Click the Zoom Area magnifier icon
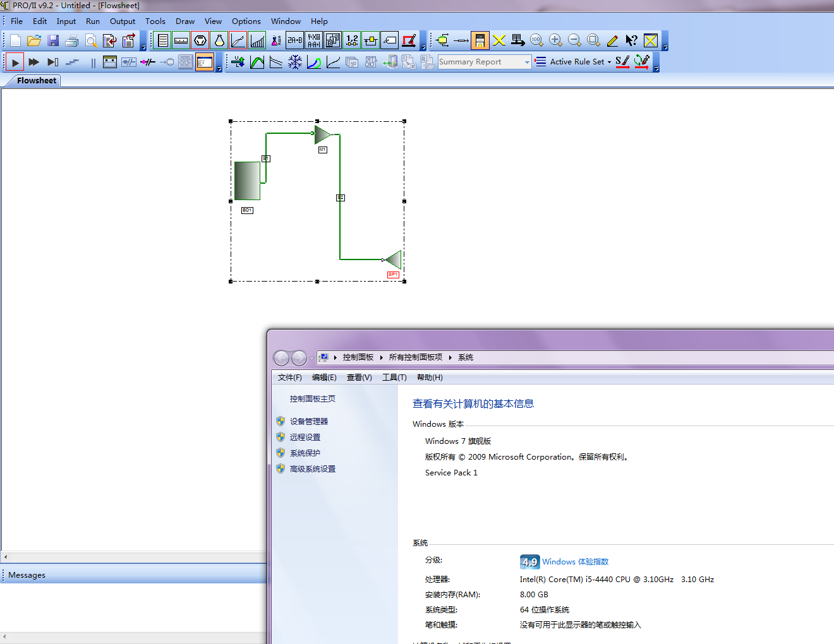This screenshot has width=834, height=644. pyautogui.click(x=593, y=41)
